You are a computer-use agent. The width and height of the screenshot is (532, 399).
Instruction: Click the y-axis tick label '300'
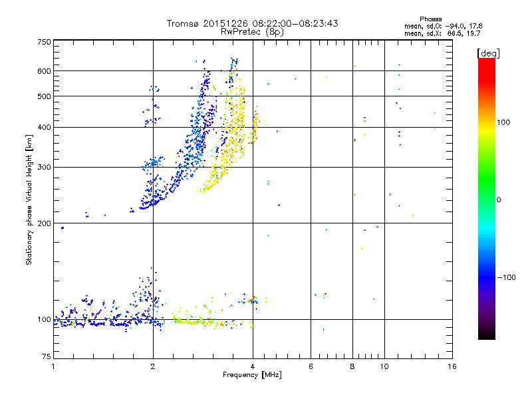[44, 168]
